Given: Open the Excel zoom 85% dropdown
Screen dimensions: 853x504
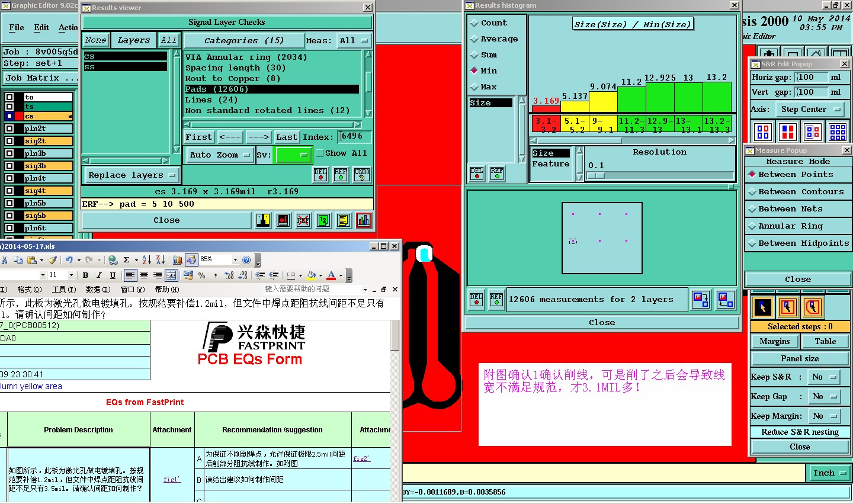Looking at the screenshot, I should coord(235,259).
